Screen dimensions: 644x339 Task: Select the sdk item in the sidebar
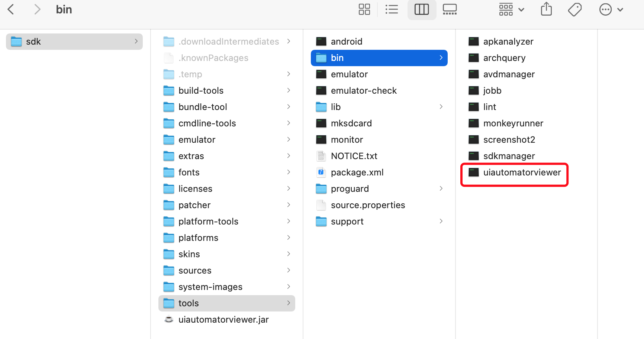tap(34, 41)
